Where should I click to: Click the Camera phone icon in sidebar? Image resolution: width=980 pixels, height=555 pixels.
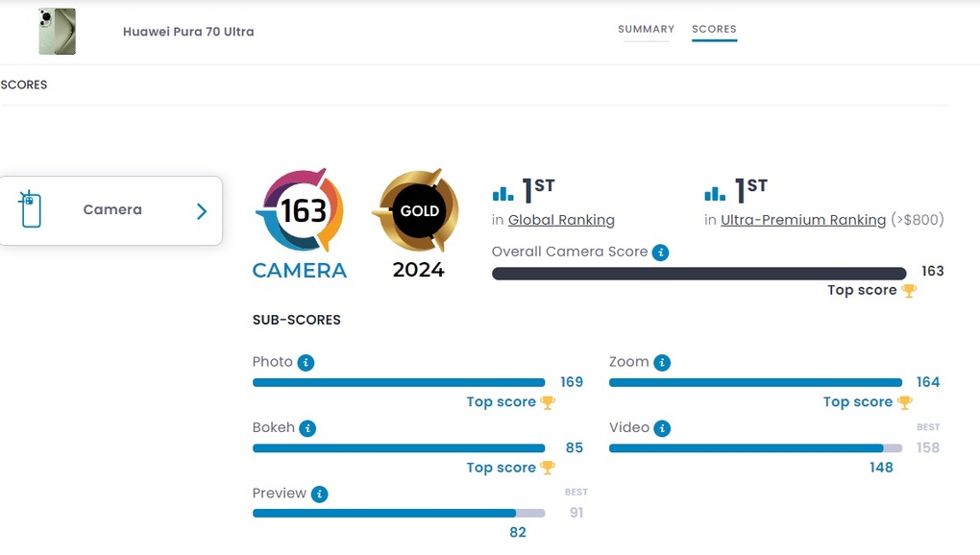30,209
